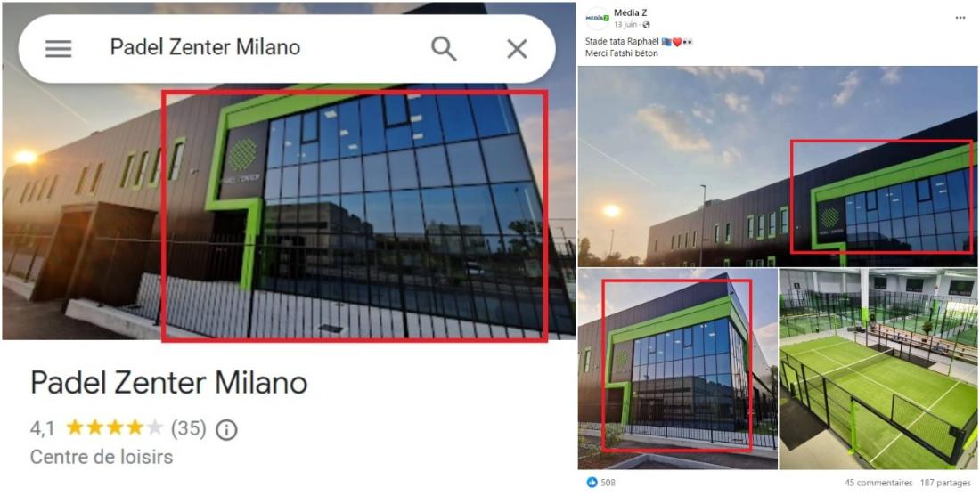Click the blue like reaction icon

592,483
